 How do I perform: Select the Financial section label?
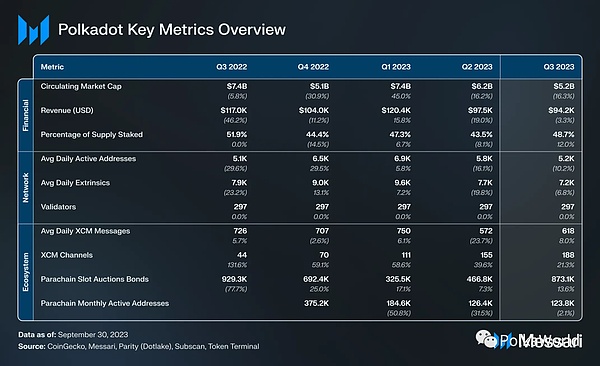(26, 115)
